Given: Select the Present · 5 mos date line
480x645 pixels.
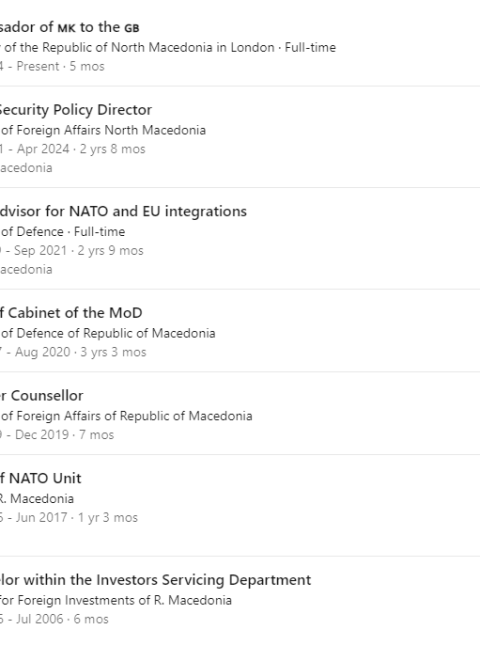Looking at the screenshot, I should pos(52,66).
